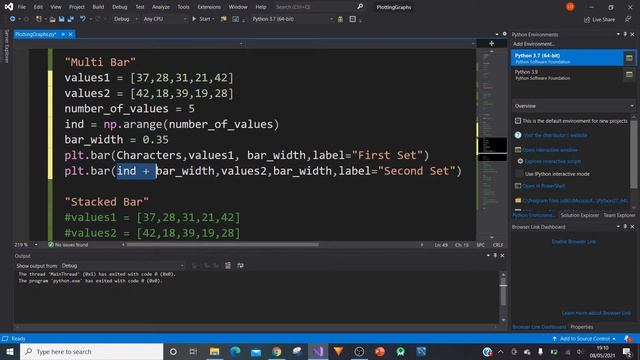Click 'Visit the distributor's website' link
Image resolution: width=640 pixels, height=360 pixels.
pyautogui.click(x=555, y=135)
